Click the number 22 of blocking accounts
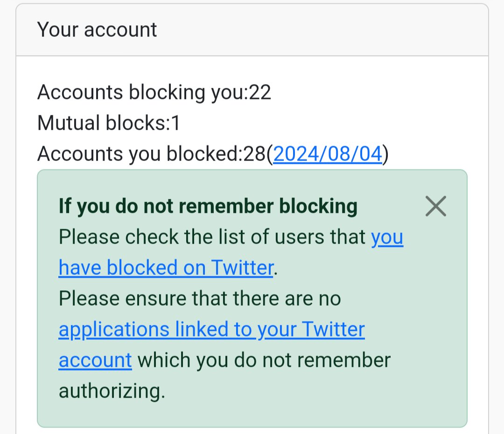The height and width of the screenshot is (434, 504). (260, 92)
